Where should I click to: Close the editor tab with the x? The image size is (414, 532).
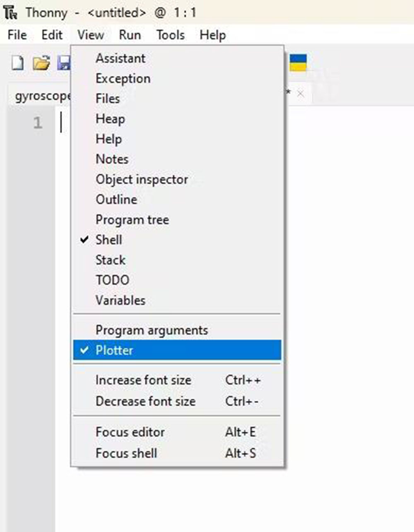tap(301, 94)
